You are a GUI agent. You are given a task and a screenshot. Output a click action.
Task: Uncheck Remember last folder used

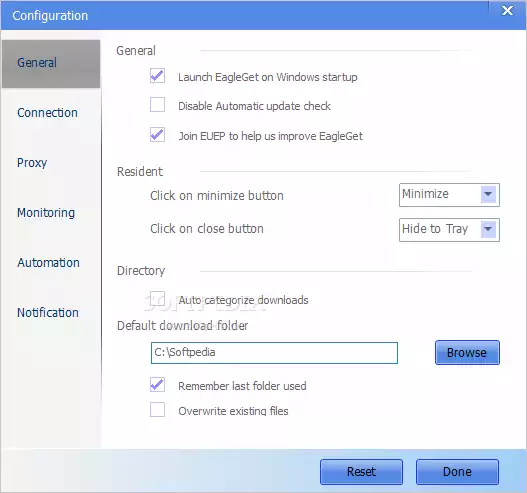pyautogui.click(x=157, y=385)
